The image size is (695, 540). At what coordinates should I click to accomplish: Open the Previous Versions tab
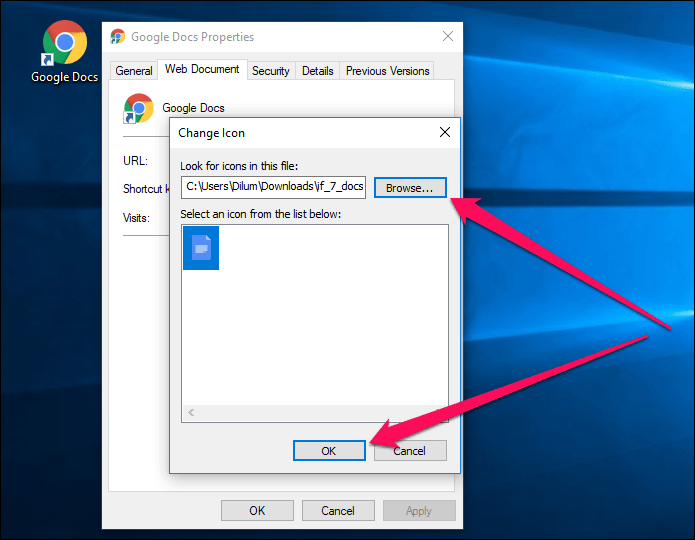[x=387, y=70]
